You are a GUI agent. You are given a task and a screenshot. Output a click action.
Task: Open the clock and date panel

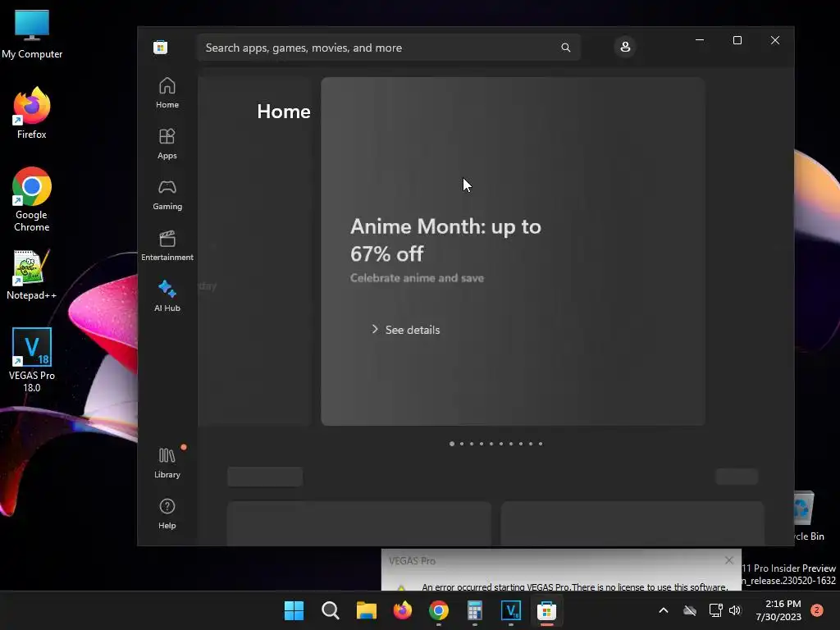click(778, 610)
